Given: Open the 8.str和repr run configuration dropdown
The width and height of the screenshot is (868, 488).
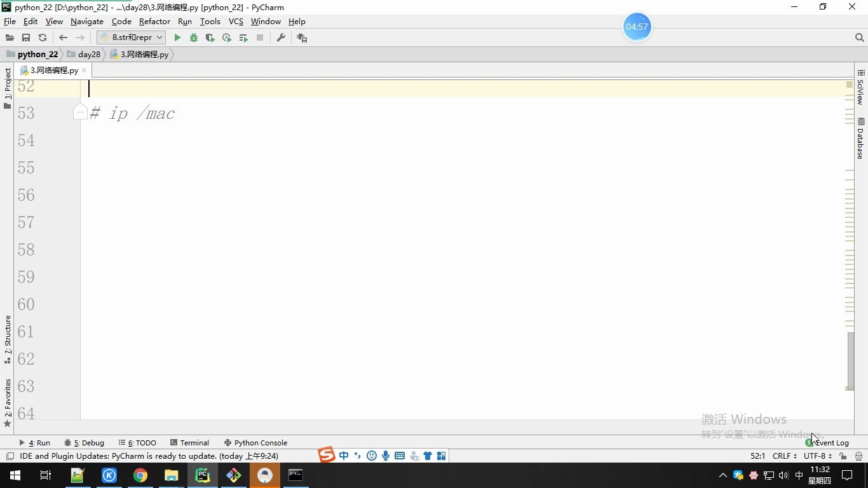Looking at the screenshot, I should 131,37.
